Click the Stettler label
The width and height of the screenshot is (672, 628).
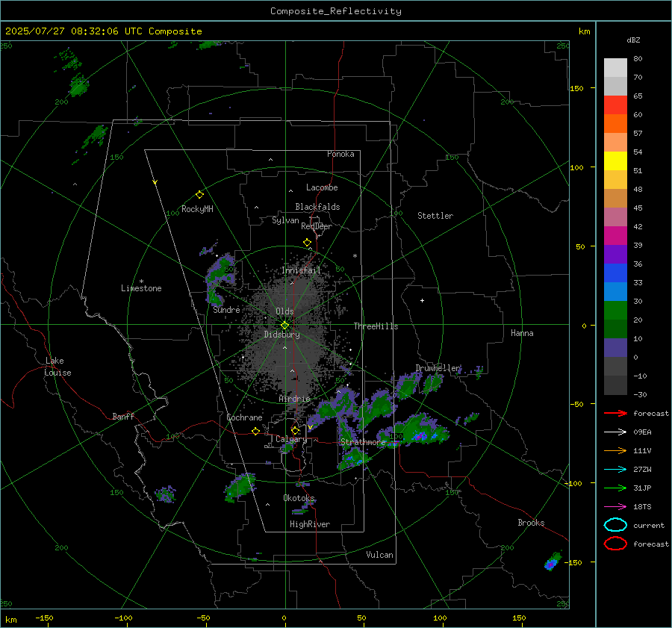435,216
